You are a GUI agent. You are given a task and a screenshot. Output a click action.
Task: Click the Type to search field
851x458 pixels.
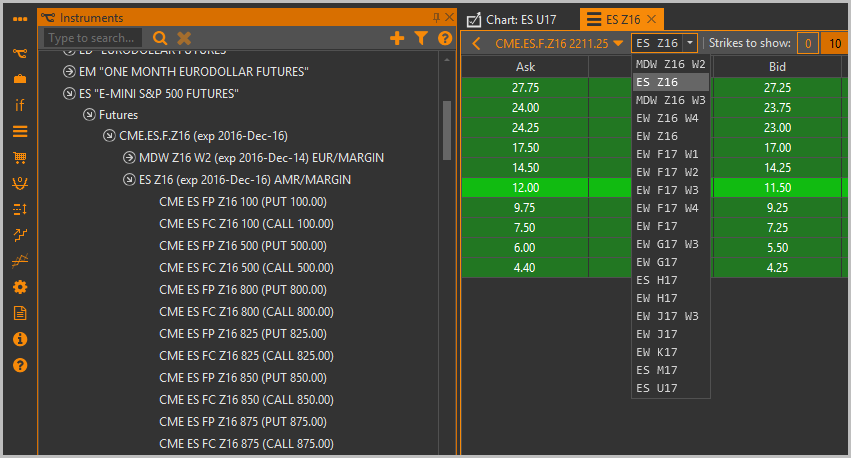click(x=92, y=38)
